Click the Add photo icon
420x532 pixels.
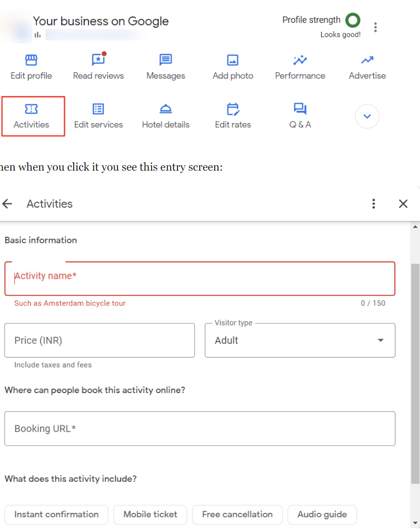(x=233, y=60)
